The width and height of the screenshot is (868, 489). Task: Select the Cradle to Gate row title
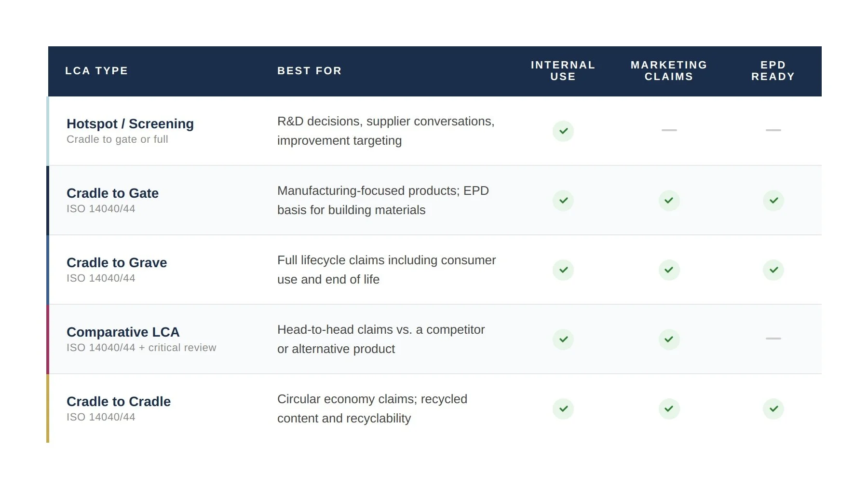(112, 193)
